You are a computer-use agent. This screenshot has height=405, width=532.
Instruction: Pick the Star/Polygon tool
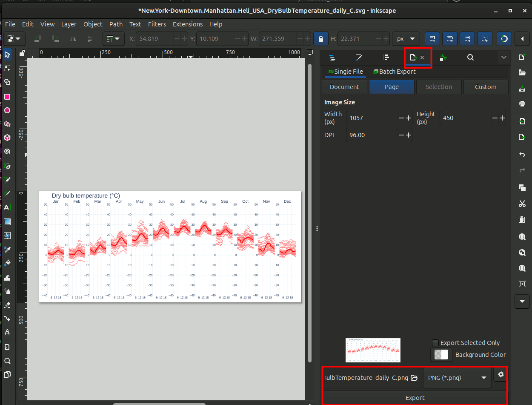tap(7, 124)
